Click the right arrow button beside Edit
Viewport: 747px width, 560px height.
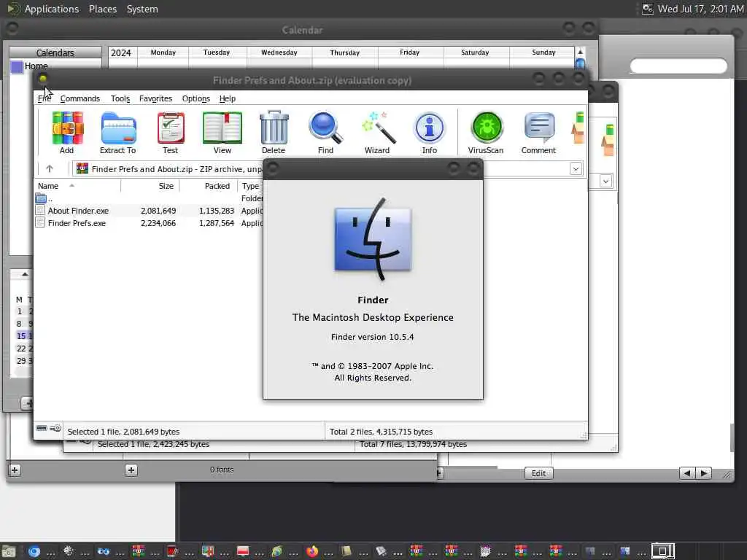(x=704, y=472)
